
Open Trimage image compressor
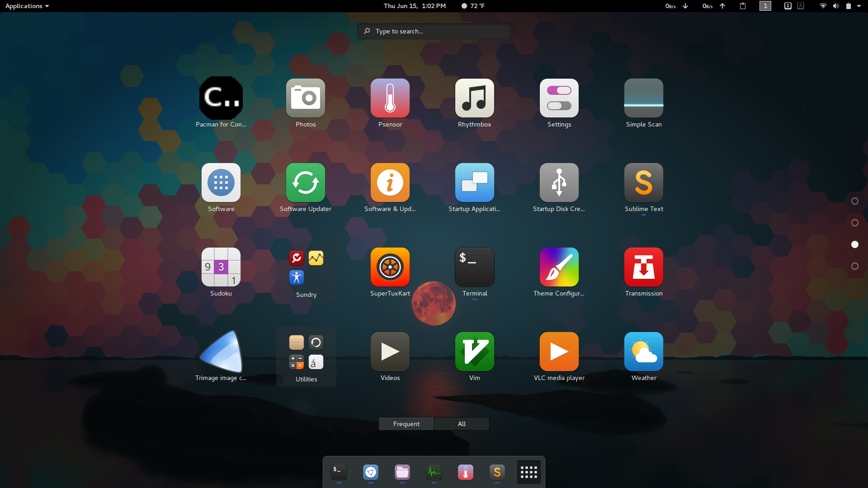tap(221, 352)
